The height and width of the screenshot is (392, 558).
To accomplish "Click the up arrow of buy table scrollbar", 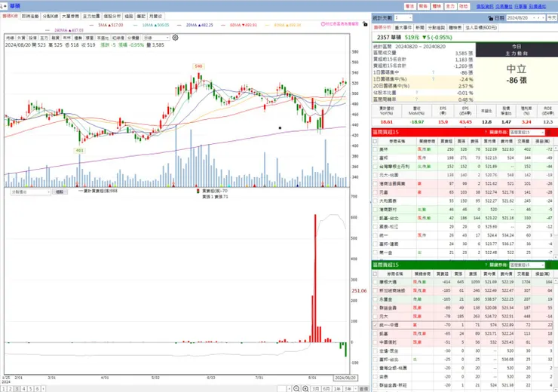I will 556,148.
